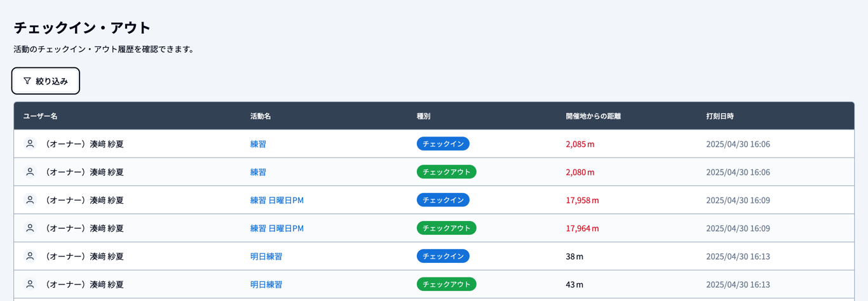Follow the 明日練習 link in the 38 m row
The image size is (868, 301).
coord(266,257)
